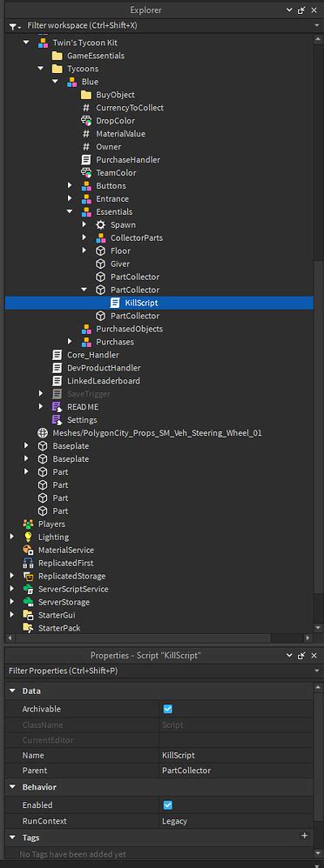Open the Filter Properties dropdown arrow
The width and height of the screenshot is (324, 868).
pyautogui.click(x=316, y=671)
